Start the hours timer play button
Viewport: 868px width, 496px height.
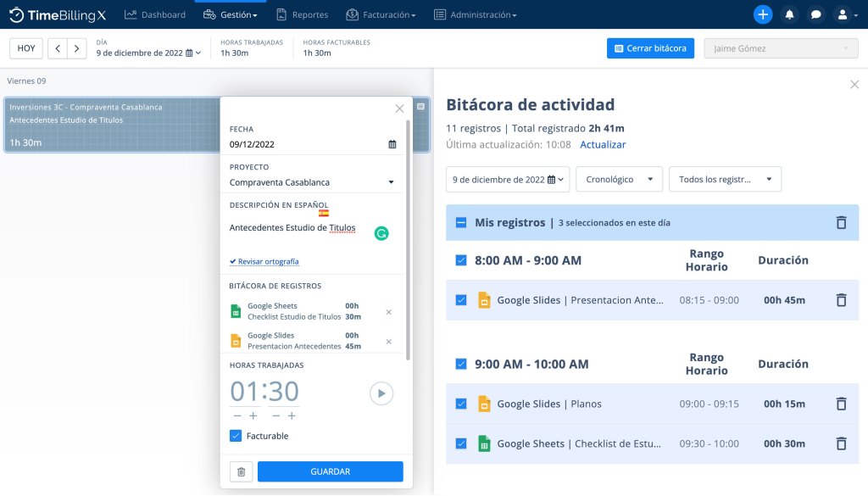click(x=381, y=393)
